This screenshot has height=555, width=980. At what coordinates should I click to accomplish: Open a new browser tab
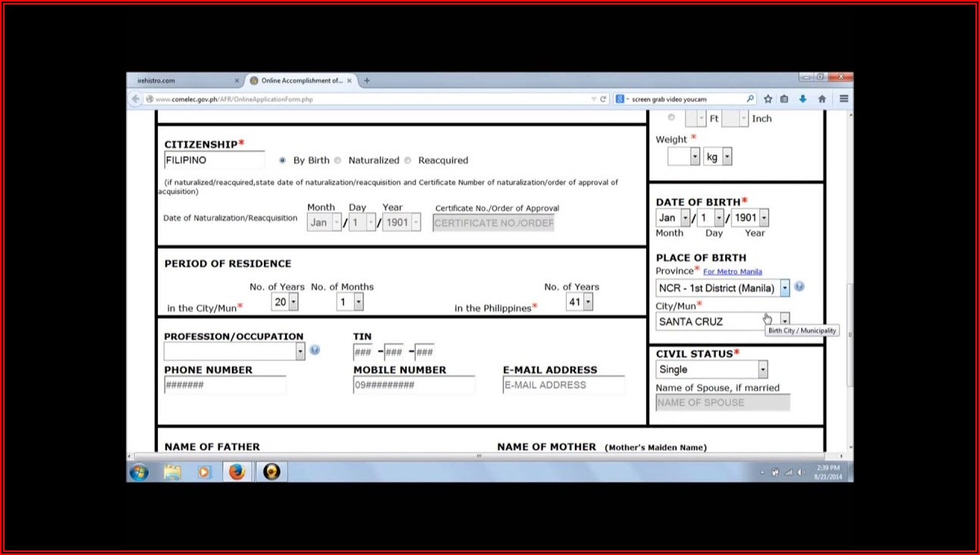tap(367, 80)
